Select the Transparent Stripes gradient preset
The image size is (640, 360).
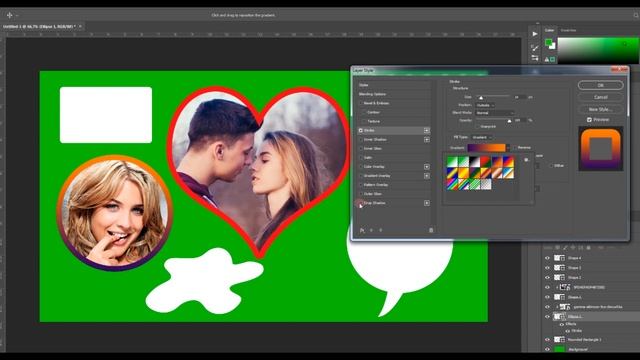coord(474,184)
